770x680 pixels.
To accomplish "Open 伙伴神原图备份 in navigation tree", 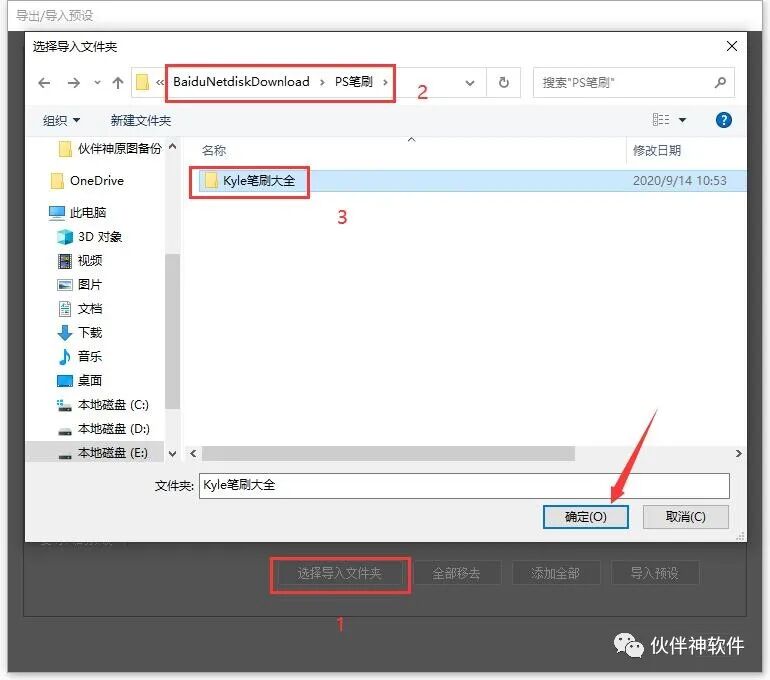I will (119, 148).
